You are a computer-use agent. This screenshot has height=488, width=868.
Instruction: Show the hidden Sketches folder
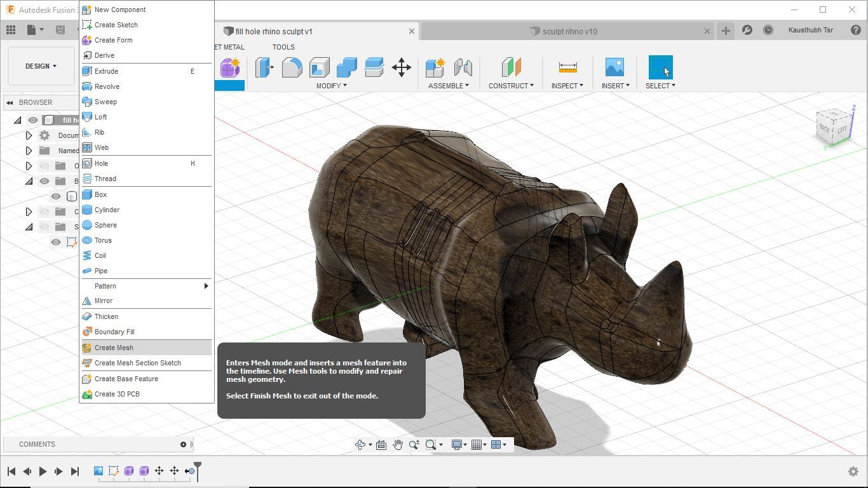pyautogui.click(x=44, y=227)
